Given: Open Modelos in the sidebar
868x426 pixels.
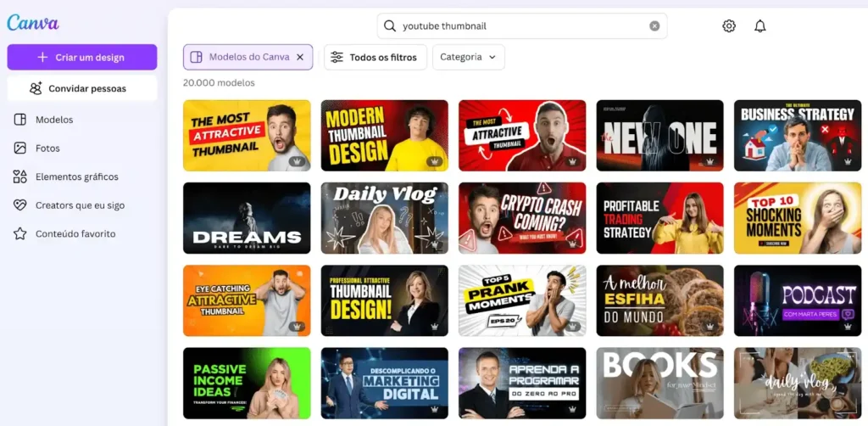Looking at the screenshot, I should [x=54, y=120].
